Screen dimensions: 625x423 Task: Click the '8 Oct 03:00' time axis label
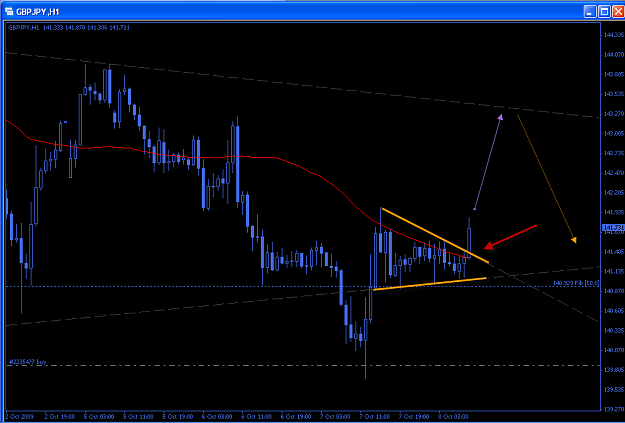point(454,417)
